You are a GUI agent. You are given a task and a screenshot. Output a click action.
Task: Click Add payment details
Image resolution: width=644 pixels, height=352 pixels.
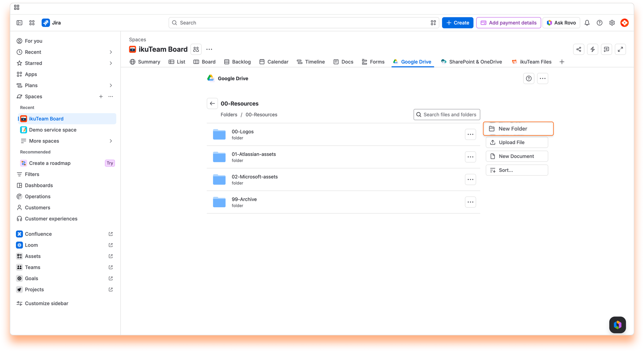click(x=509, y=23)
